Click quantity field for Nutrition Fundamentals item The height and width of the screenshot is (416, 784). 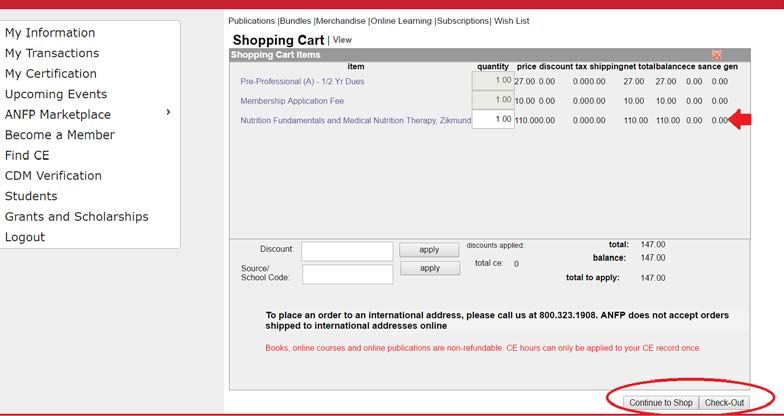492,120
